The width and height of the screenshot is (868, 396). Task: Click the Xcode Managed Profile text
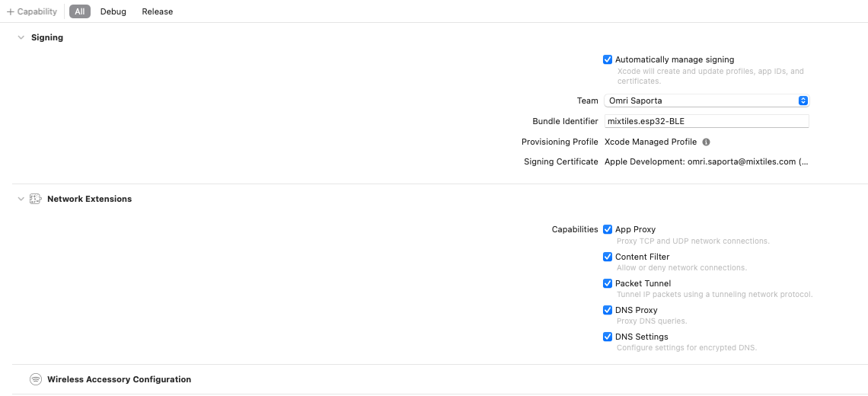[650, 142]
